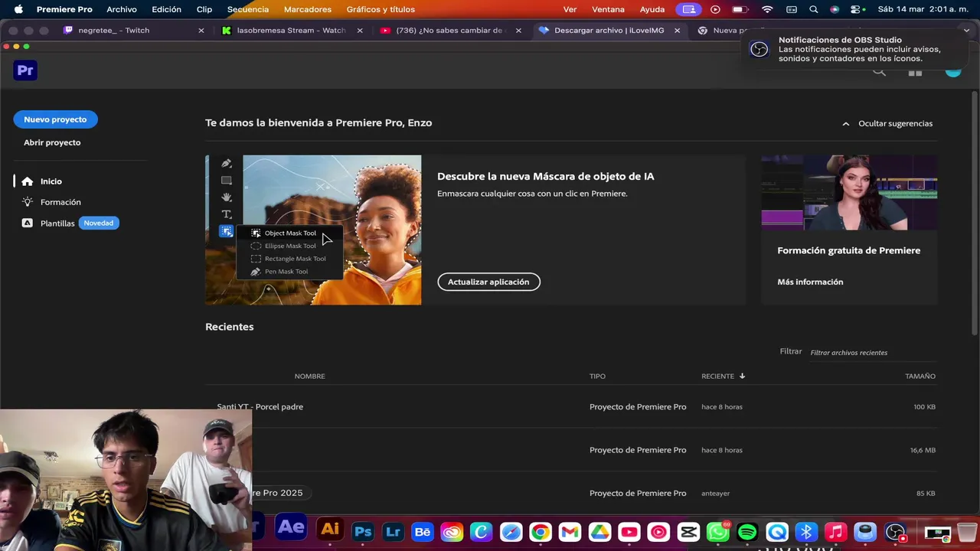Open Creative Cloud from the dock
This screenshot has width=980, height=551.
click(x=452, y=531)
